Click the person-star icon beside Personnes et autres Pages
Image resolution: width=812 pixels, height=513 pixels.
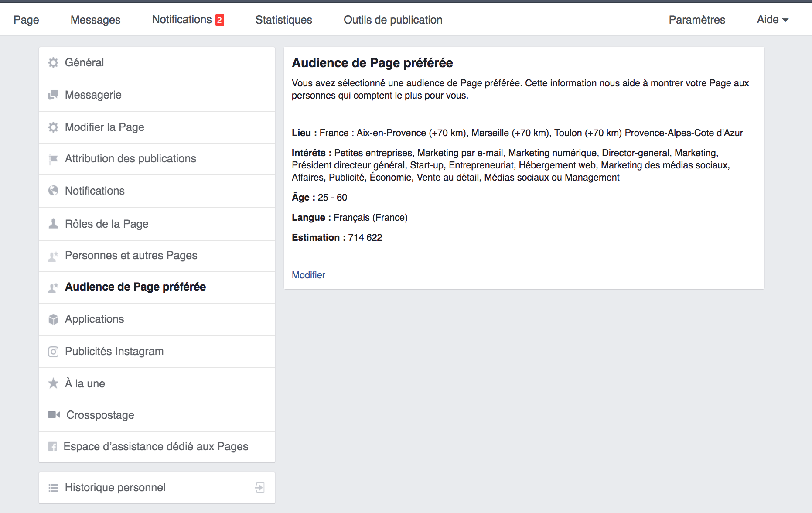coord(53,256)
